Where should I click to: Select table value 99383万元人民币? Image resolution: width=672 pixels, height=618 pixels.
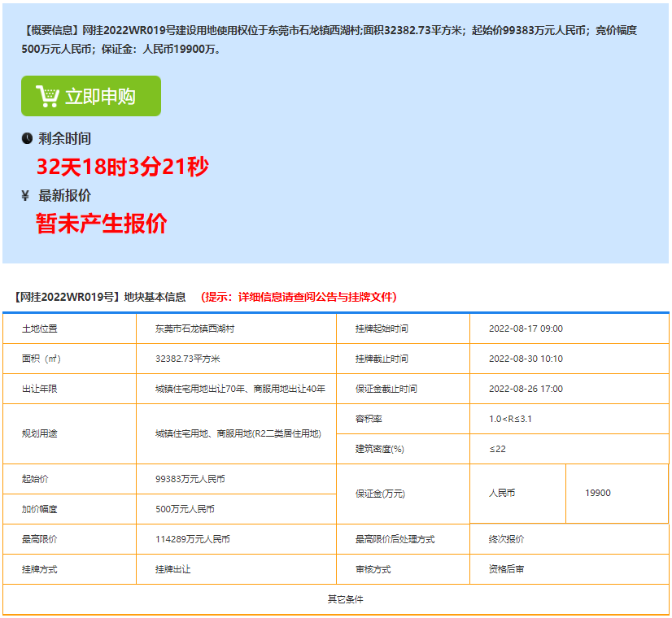(190, 479)
